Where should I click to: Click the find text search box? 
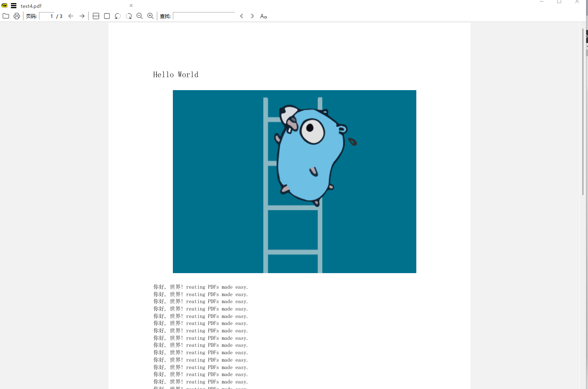[204, 16]
